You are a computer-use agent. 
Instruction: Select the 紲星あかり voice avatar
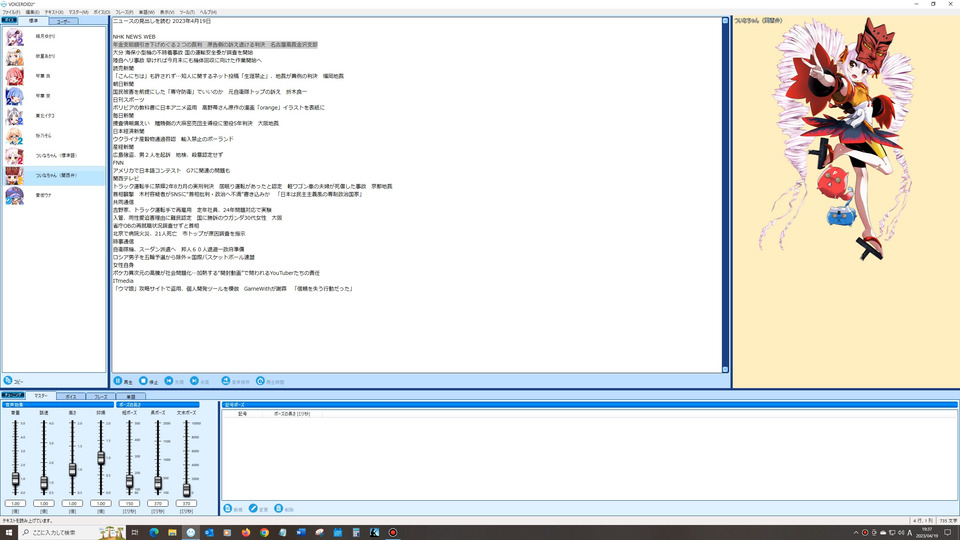tap(15, 56)
